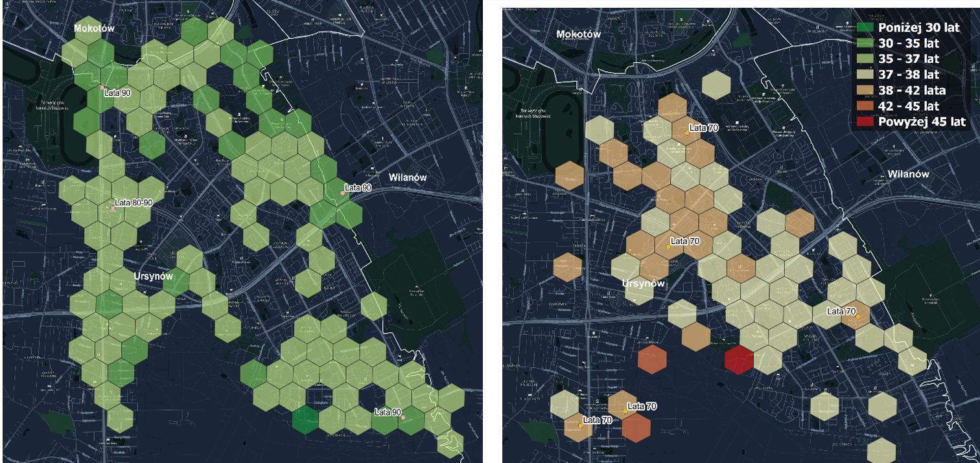Select the 30 - 35 lat legend swatch
980x463 pixels.
point(864,43)
